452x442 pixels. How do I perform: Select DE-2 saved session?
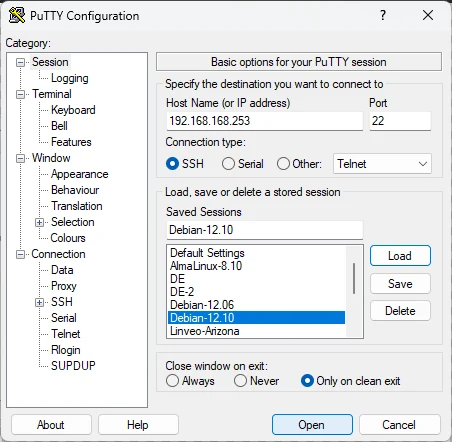(257, 292)
